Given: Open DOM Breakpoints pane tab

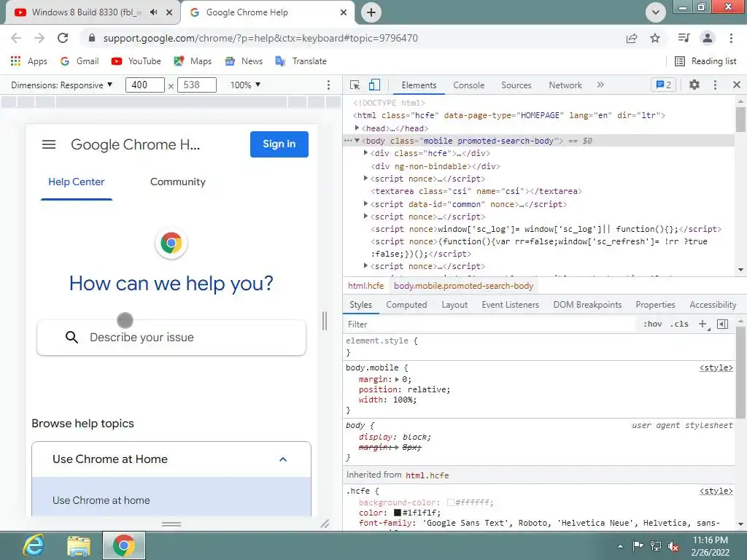Looking at the screenshot, I should click(587, 305).
